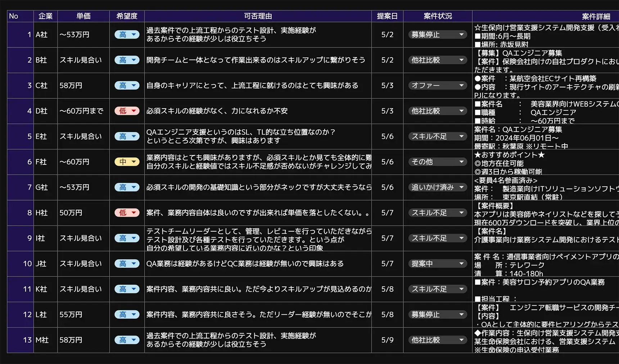Viewport: 619px width, 364px height.
Task: Select detail cell 介護事業向け業務システム開発
Action: coord(546,238)
